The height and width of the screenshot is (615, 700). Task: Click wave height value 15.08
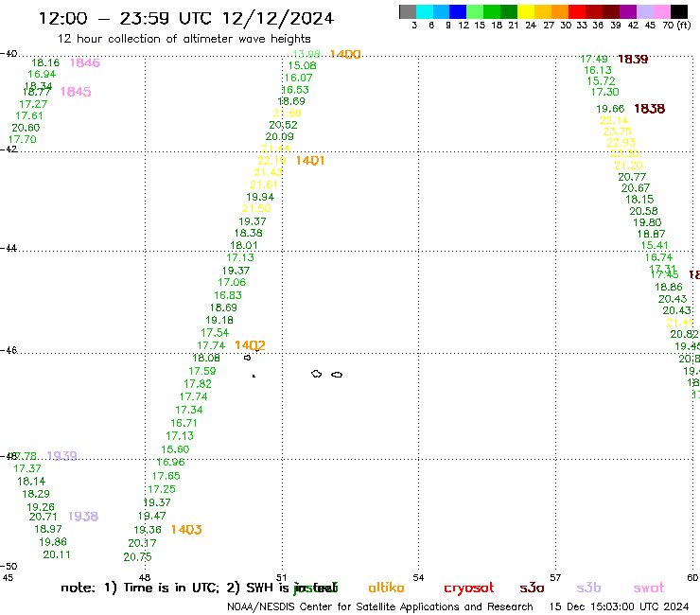303,65
